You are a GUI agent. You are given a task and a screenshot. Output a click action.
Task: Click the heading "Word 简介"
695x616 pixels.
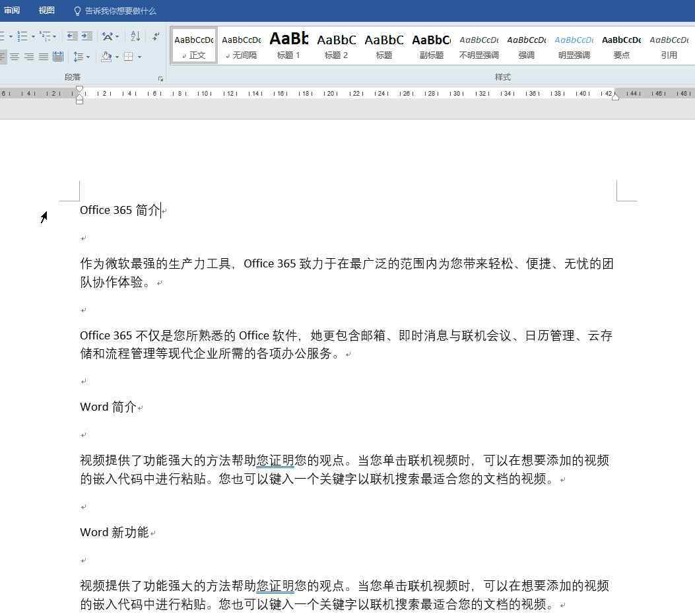[x=108, y=407]
